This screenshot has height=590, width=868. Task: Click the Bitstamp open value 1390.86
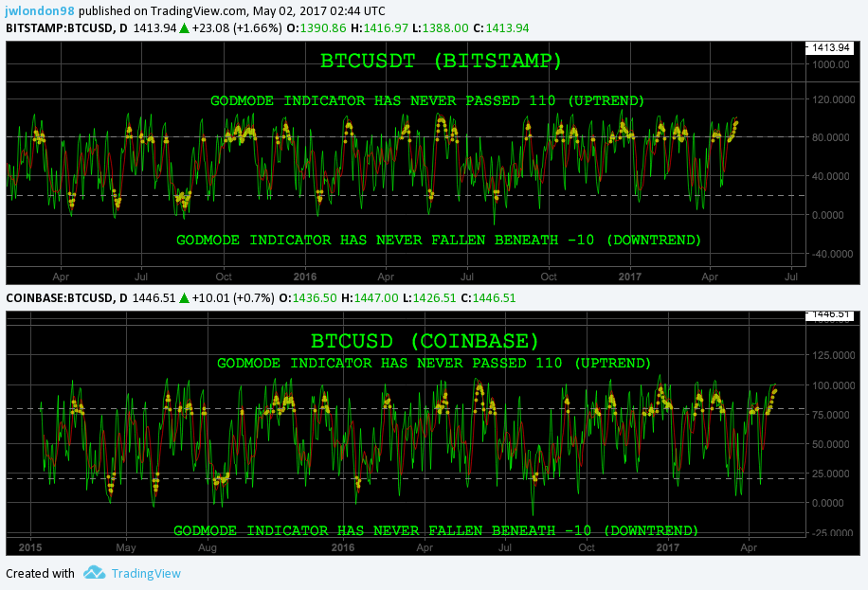tap(323, 27)
